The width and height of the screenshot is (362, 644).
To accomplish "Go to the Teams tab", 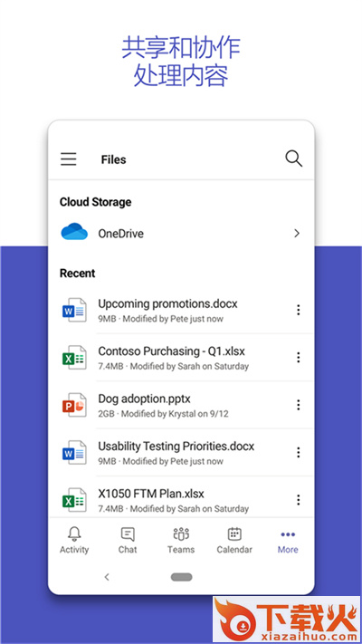I will (181, 541).
